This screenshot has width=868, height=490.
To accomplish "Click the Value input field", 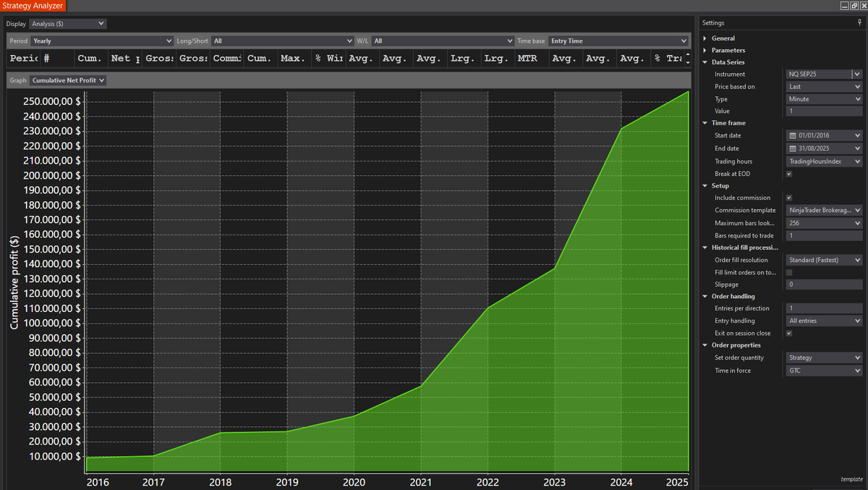I will coord(825,111).
